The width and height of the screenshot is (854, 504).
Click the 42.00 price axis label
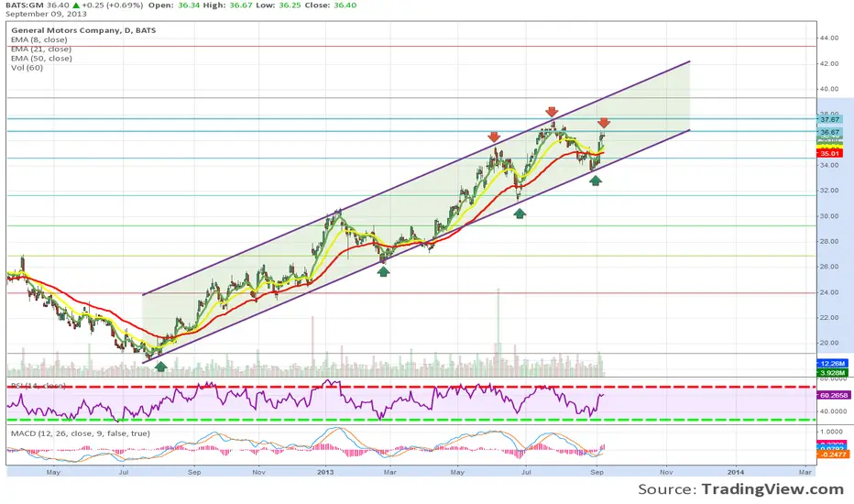pyautogui.click(x=829, y=64)
